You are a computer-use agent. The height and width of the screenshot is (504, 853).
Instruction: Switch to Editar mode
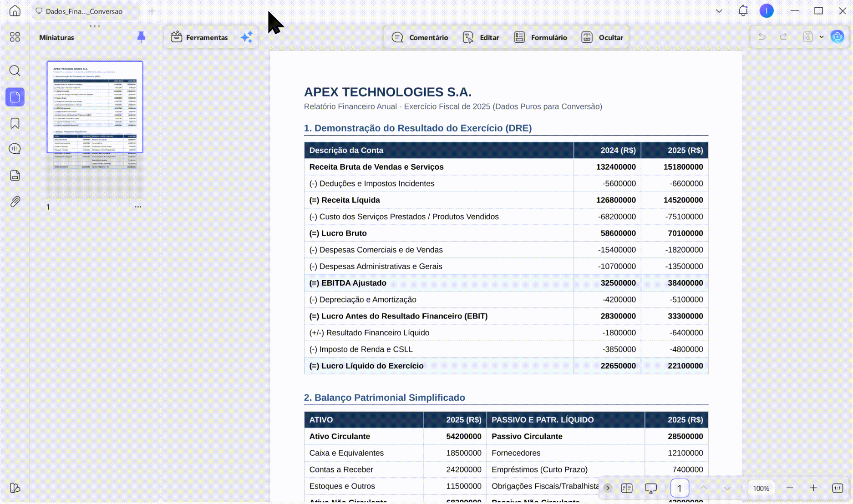(x=481, y=37)
